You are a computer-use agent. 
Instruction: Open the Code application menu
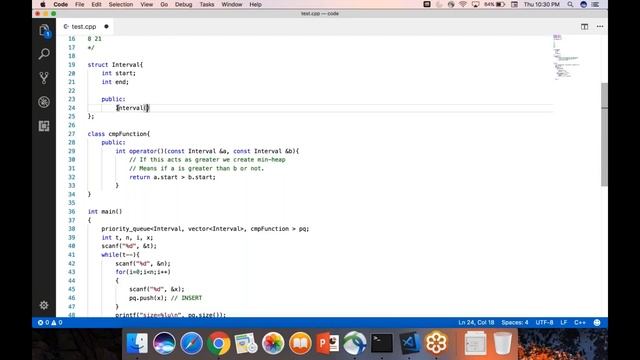(60, 4)
